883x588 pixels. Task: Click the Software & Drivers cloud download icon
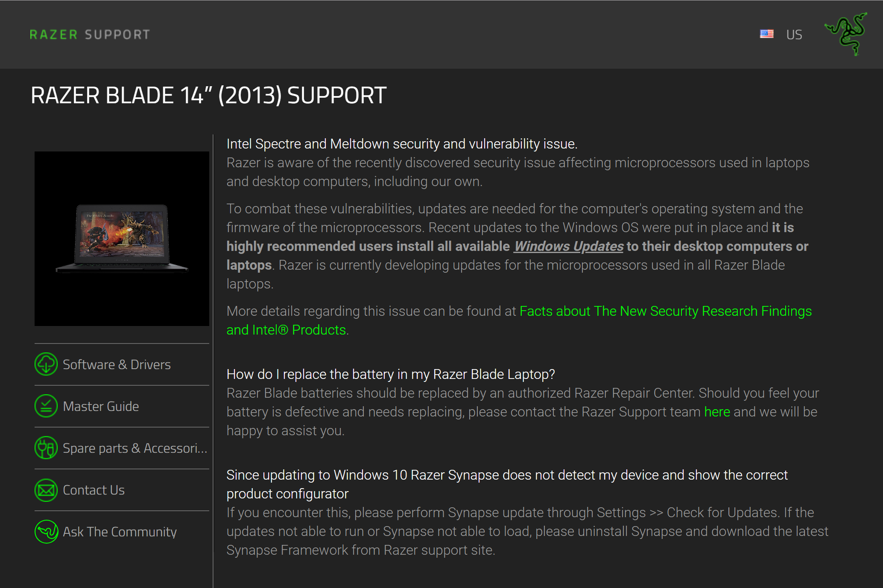click(x=46, y=364)
